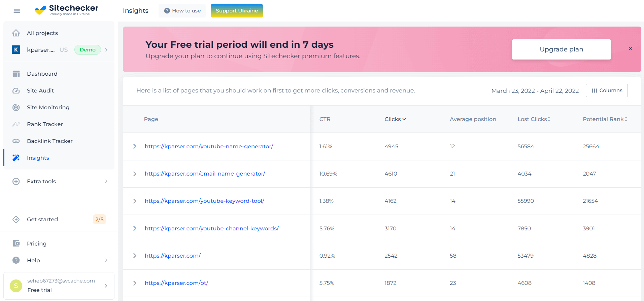Open email-name-generator page link
644x301 pixels.
(x=205, y=174)
